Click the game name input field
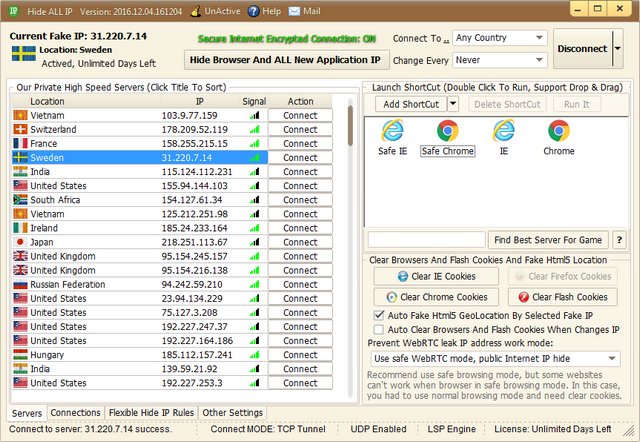 pyautogui.click(x=426, y=240)
